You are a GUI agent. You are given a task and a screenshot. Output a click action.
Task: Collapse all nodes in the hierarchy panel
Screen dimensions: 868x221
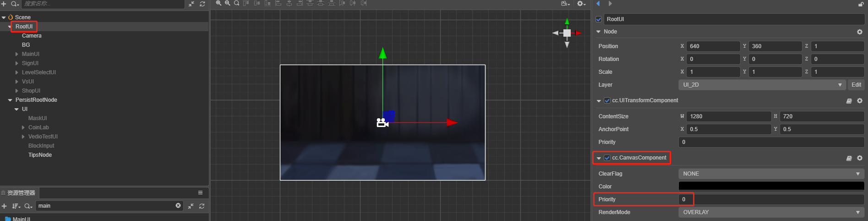191,4
